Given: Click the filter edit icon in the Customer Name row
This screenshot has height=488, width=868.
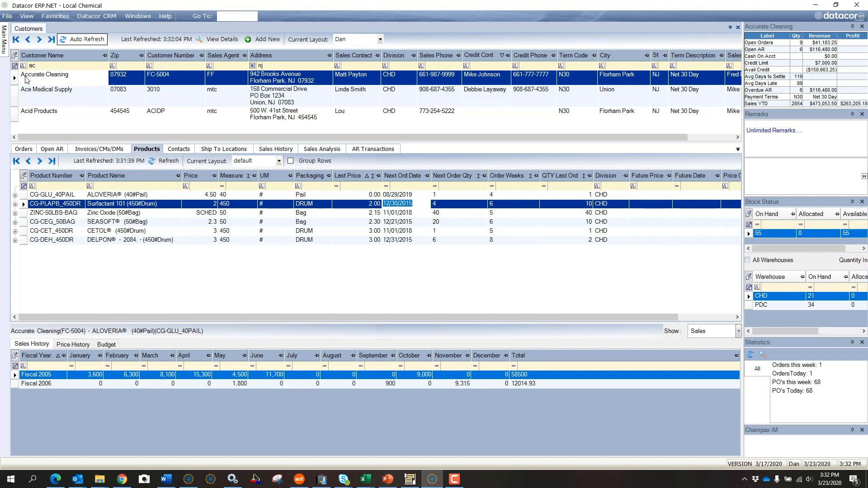Looking at the screenshot, I should [22, 66].
